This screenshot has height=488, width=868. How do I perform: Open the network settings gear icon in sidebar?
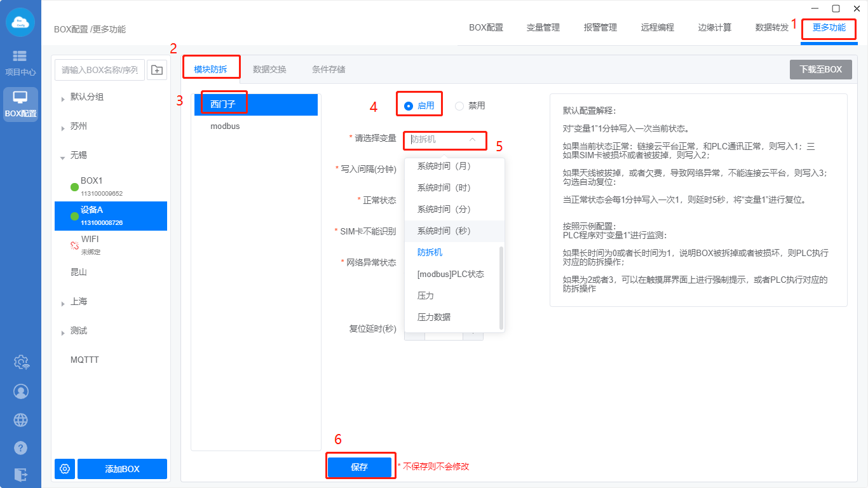point(21,362)
